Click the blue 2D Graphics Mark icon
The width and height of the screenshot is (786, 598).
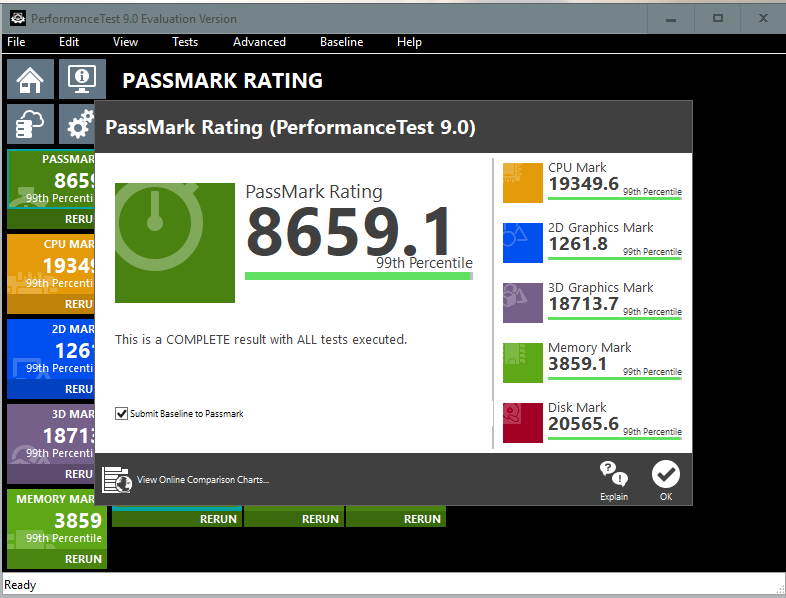(x=523, y=243)
